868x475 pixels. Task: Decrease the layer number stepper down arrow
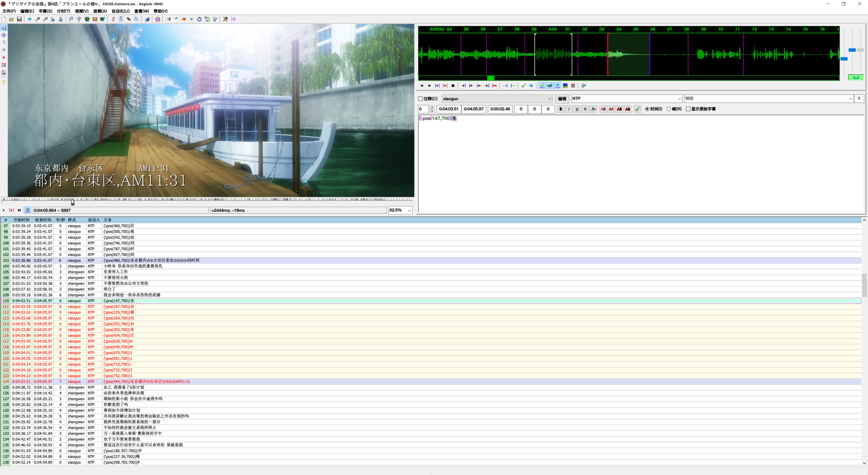coord(432,111)
